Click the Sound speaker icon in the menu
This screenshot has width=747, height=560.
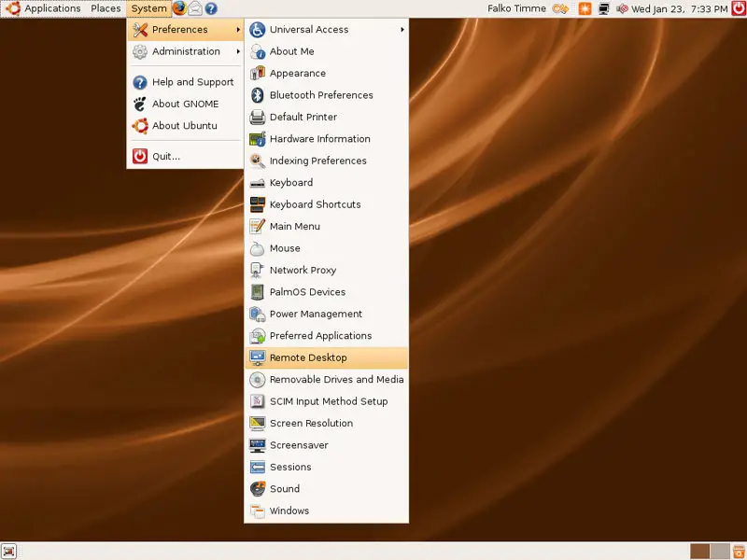click(x=258, y=489)
